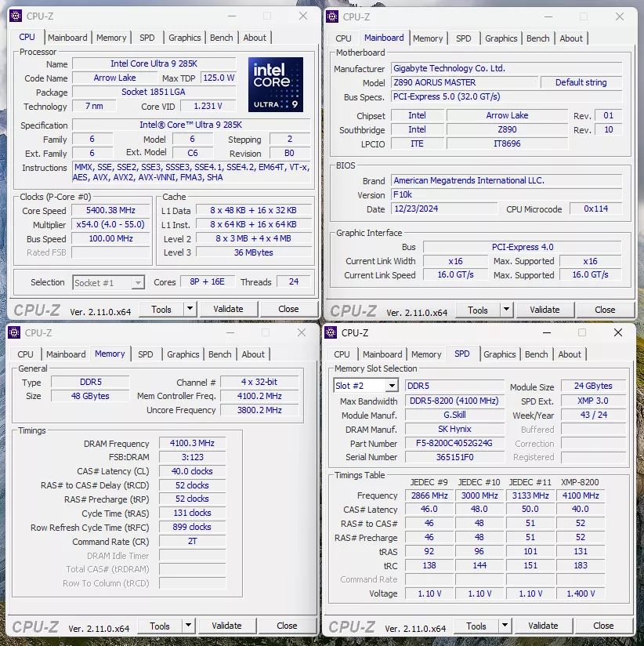Click the CPU Microcode value "0x114"
The height and width of the screenshot is (646, 644).
596,209
